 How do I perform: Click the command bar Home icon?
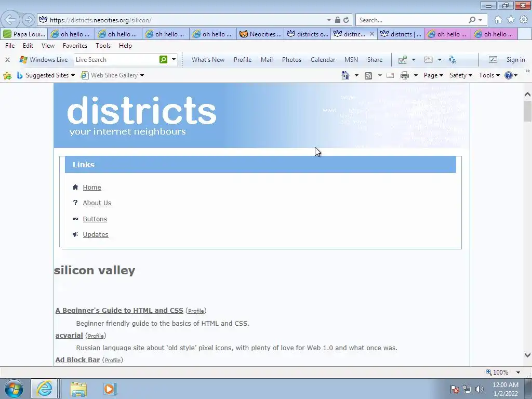(x=345, y=75)
